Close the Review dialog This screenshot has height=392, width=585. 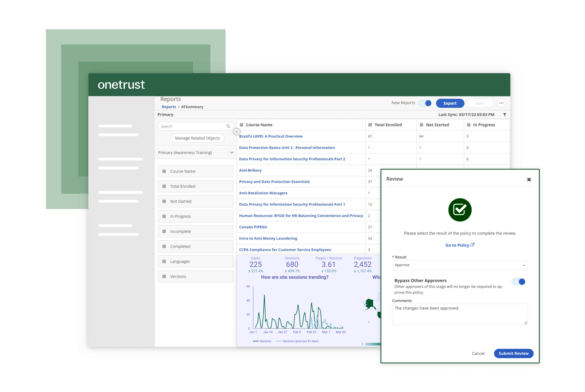coord(529,179)
